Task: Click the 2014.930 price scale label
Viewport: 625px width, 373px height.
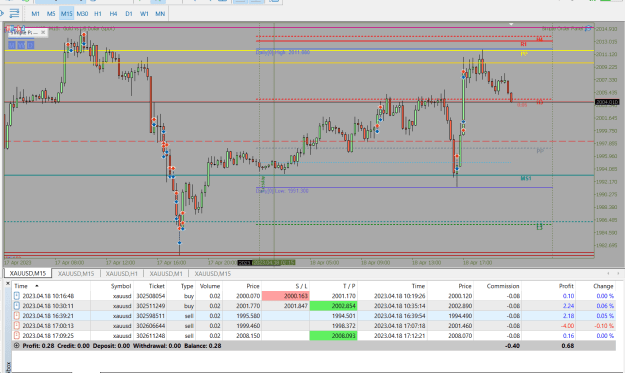Action: [x=606, y=29]
